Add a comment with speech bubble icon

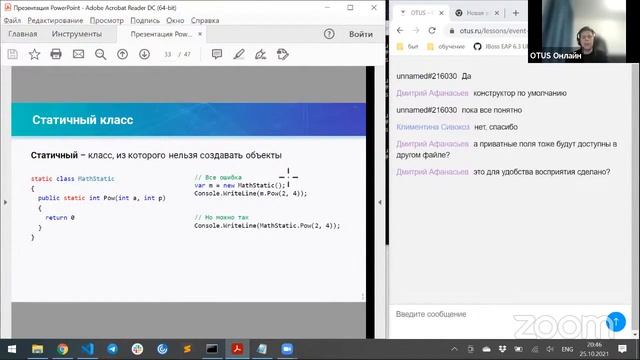click(x=217, y=54)
